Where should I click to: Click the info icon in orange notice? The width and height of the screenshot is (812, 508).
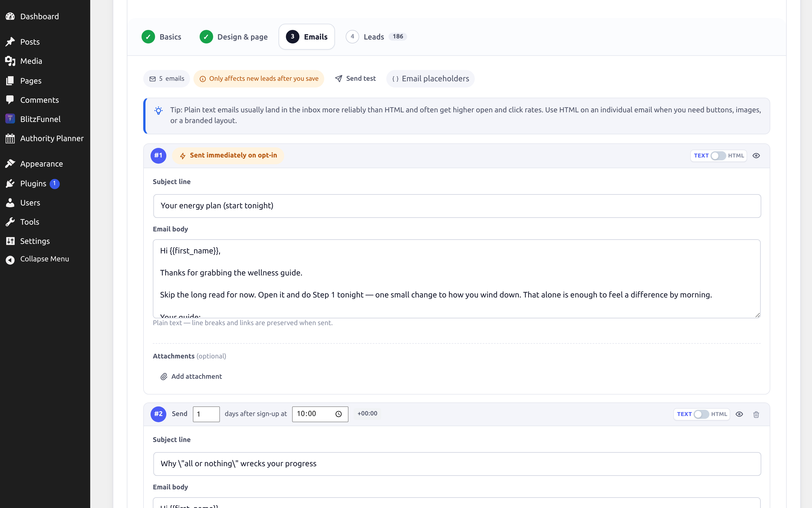pyautogui.click(x=203, y=79)
